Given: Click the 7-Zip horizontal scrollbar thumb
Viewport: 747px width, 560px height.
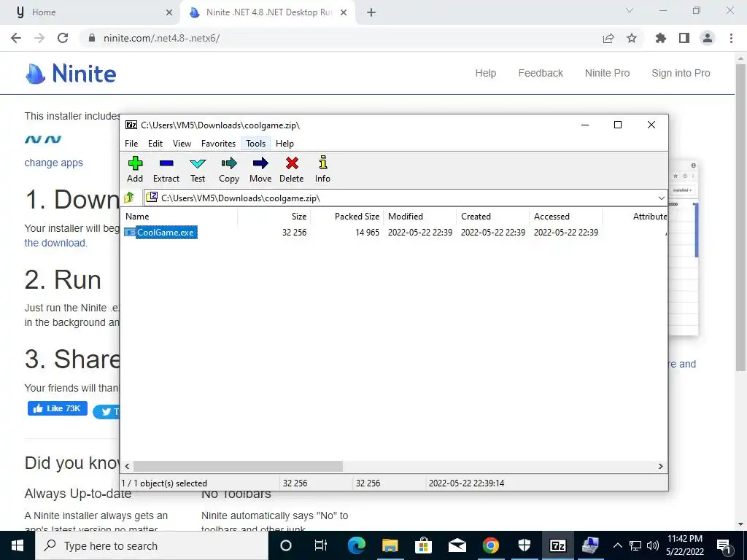Looking at the screenshot, I should point(238,466).
